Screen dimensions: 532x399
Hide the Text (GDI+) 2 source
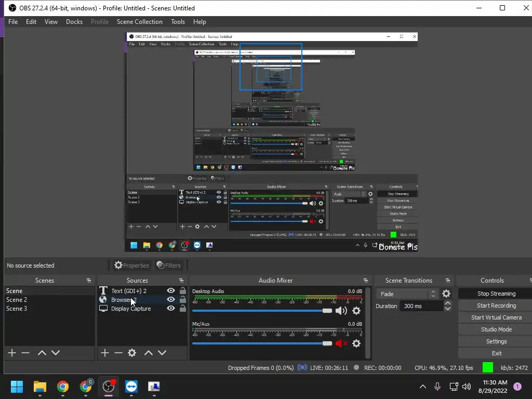(x=171, y=290)
